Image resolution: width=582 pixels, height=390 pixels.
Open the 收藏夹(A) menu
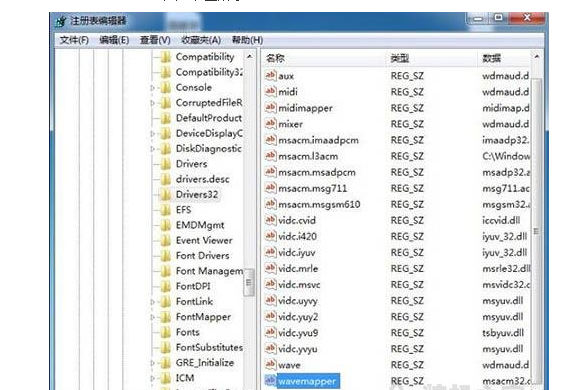pos(201,40)
